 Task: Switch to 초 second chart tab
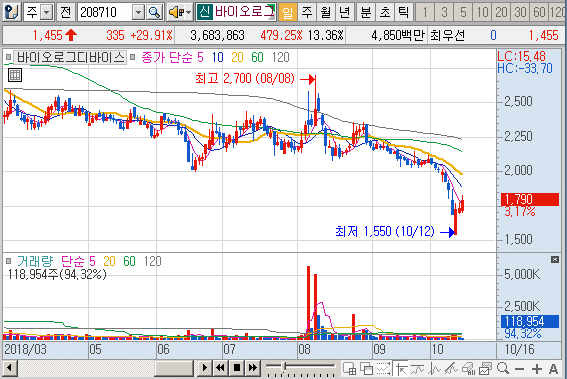(384, 12)
